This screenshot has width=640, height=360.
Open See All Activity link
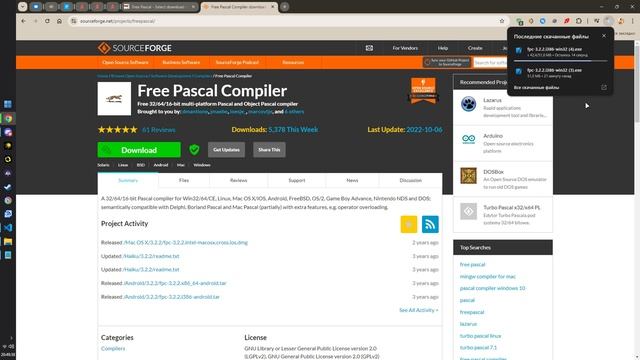pos(419,310)
